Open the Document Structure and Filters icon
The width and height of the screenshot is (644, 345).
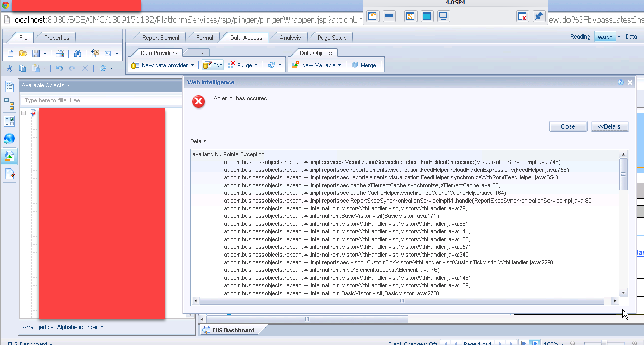[9, 174]
